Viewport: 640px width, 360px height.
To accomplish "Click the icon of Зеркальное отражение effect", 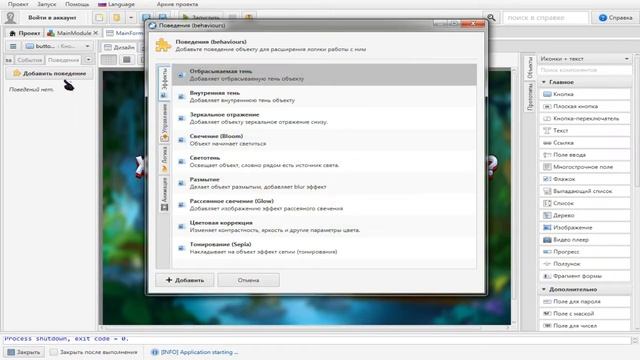I will pos(182,118).
